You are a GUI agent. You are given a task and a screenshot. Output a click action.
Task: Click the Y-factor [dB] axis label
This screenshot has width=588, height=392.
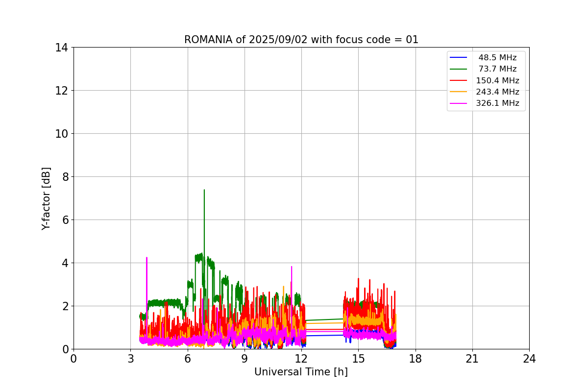(x=46, y=198)
